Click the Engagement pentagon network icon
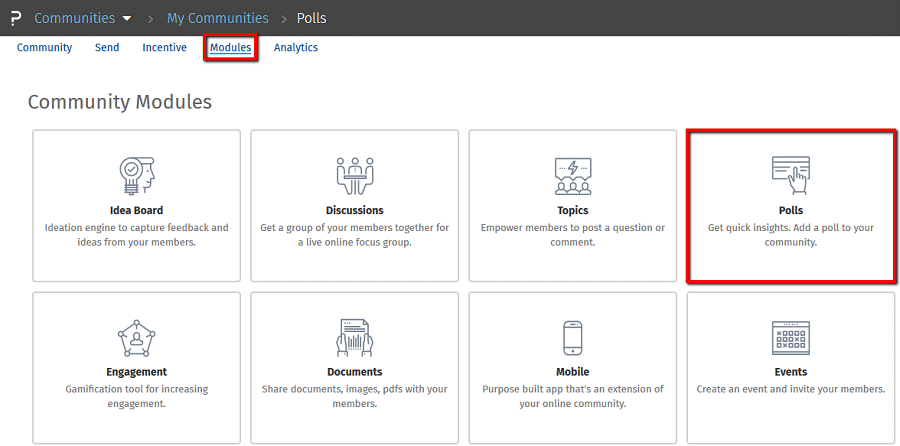Image resolution: width=900 pixels, height=446 pixels. coord(137,339)
